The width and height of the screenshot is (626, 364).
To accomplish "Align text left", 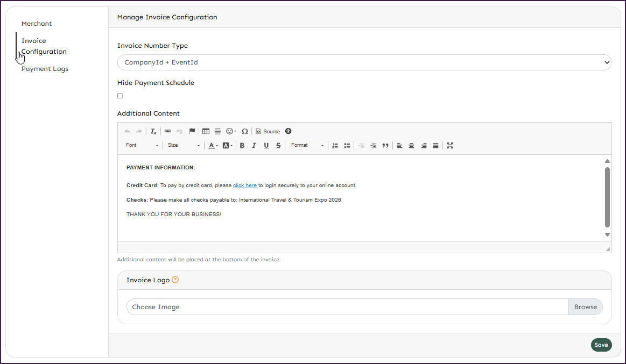I will (399, 146).
